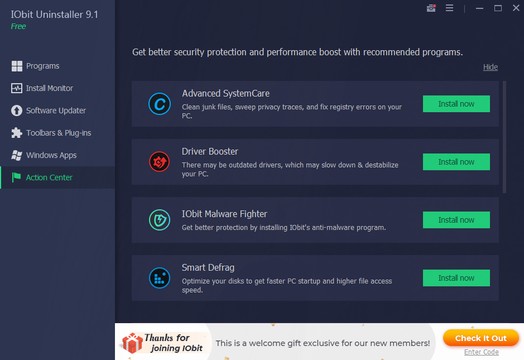This screenshot has width=524, height=360.
Task: Select the Install Monitor icon
Action: [17, 88]
